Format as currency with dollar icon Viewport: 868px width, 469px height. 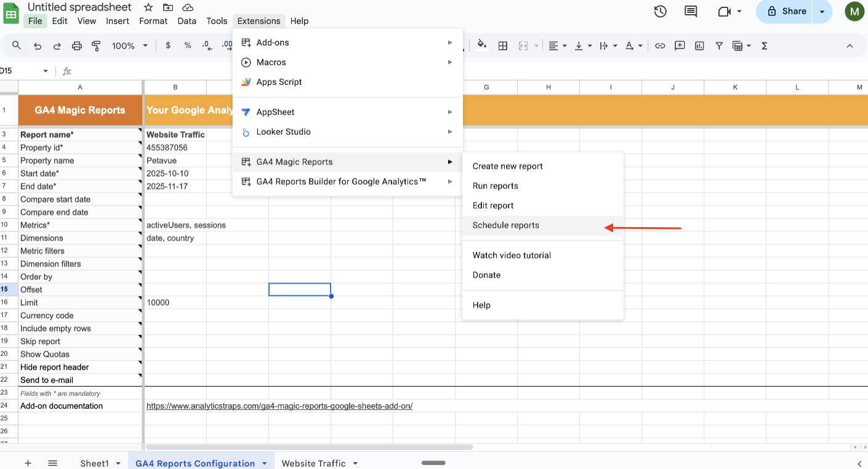point(168,46)
